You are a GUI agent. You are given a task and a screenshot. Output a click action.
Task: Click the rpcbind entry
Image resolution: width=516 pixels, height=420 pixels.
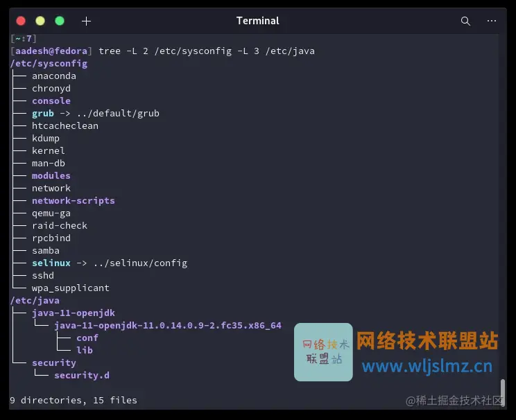click(51, 238)
